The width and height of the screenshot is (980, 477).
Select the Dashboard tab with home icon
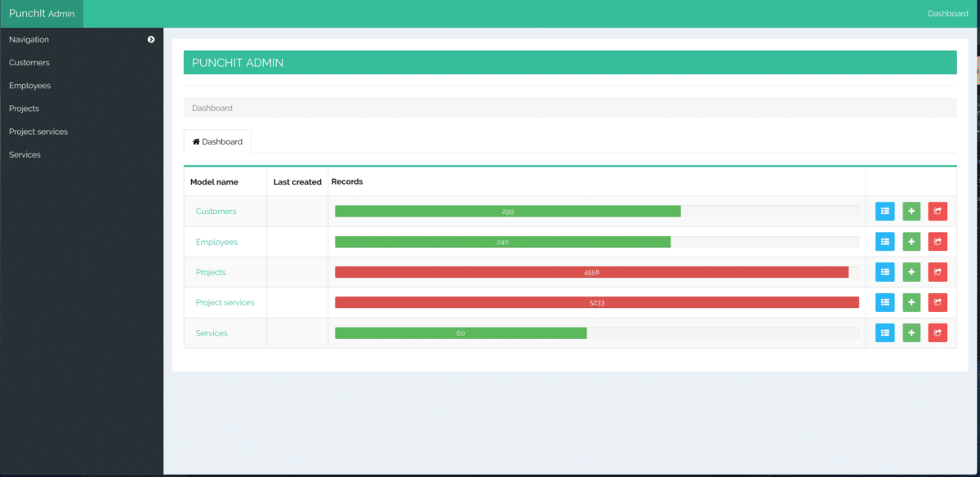[x=217, y=141]
